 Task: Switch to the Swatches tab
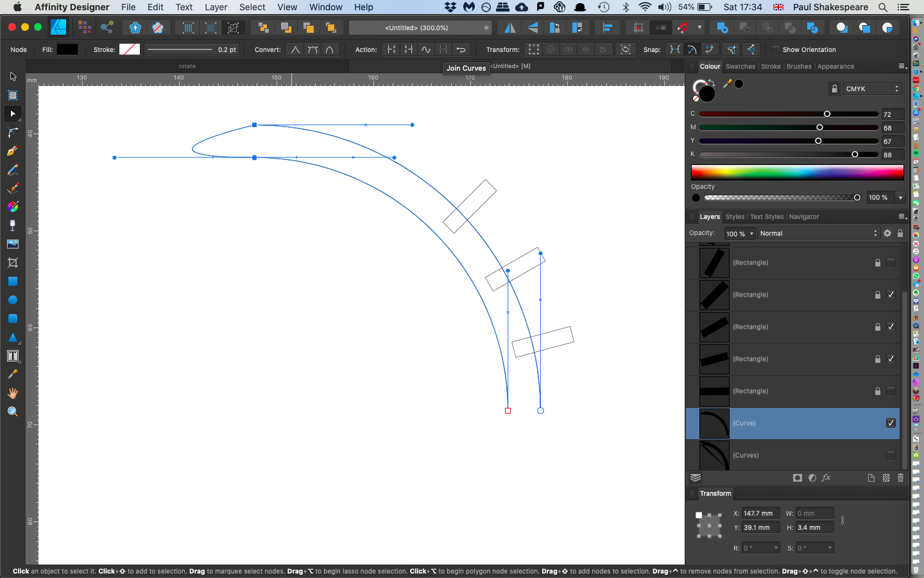point(740,66)
